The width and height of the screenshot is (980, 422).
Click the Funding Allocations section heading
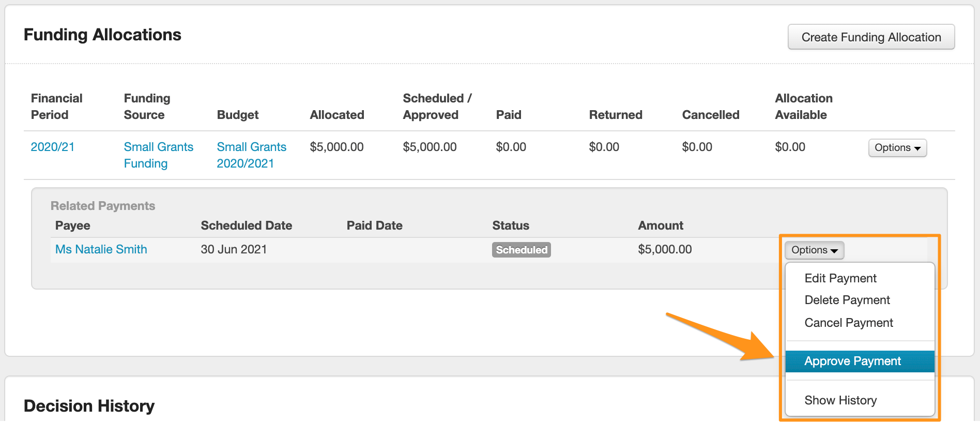[102, 35]
